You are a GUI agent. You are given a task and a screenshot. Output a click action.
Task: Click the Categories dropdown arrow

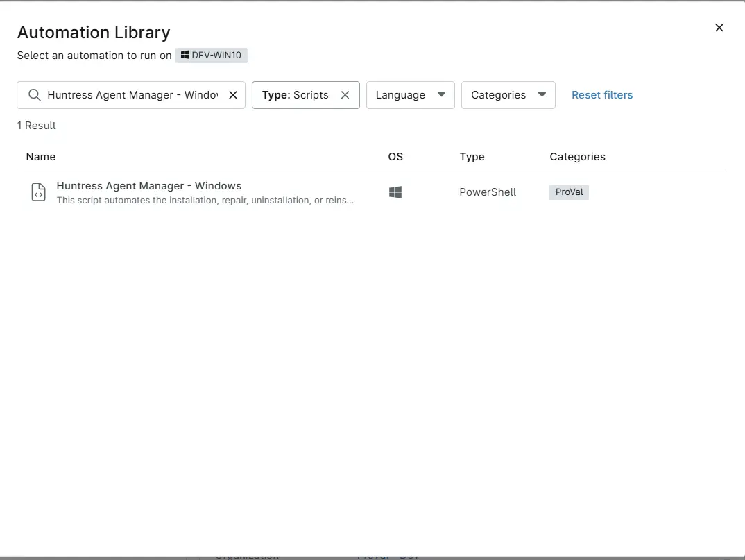[x=542, y=94]
